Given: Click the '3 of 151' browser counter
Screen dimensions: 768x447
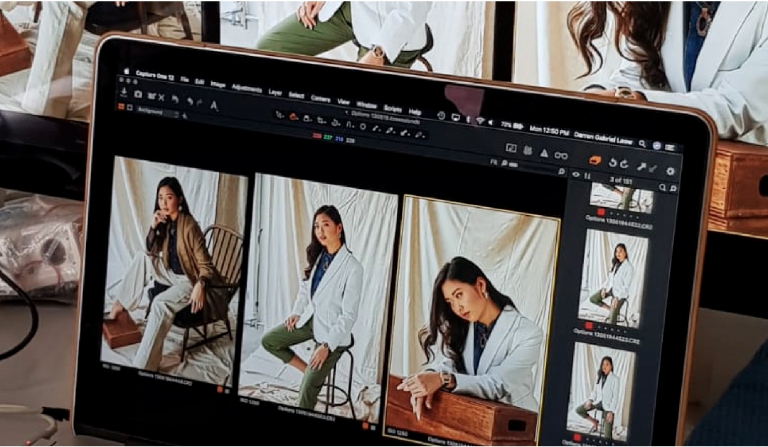Looking at the screenshot, I should coord(620,180).
